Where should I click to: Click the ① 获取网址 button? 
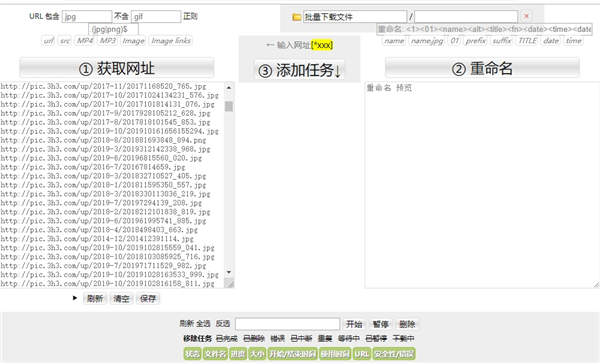click(117, 68)
